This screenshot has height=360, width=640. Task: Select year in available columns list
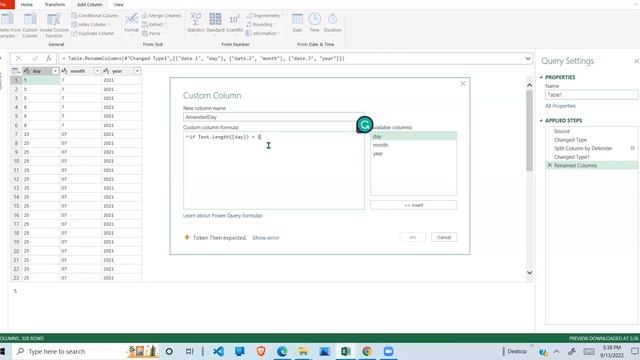click(x=413, y=153)
